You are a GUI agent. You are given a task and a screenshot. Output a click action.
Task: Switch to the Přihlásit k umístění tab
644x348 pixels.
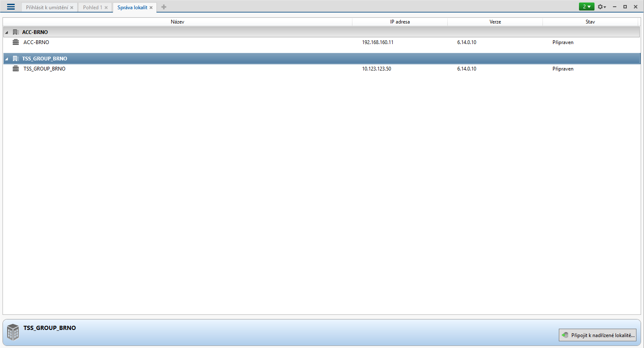coord(47,8)
